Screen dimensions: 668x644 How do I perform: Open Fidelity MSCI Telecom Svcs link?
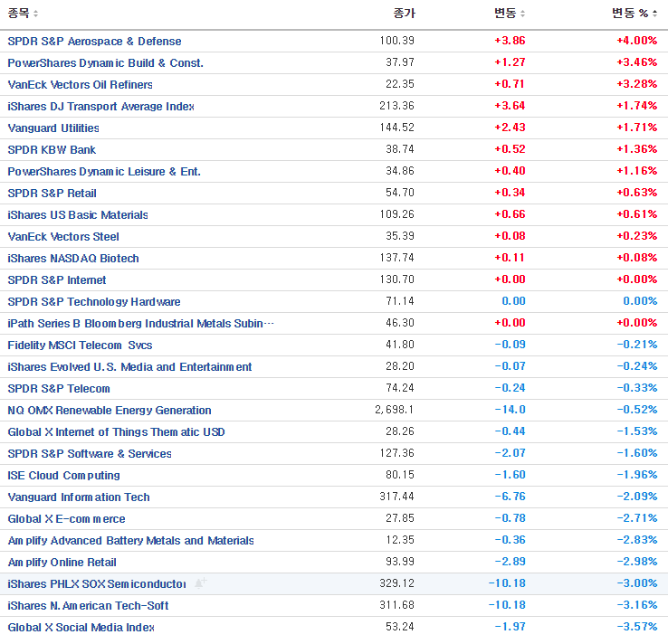point(80,346)
